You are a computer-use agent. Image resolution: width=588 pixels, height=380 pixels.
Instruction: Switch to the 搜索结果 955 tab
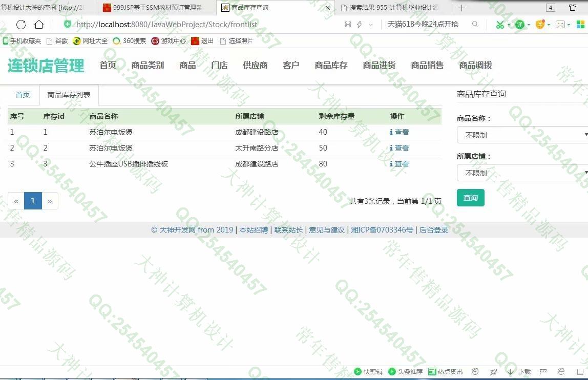(x=393, y=8)
